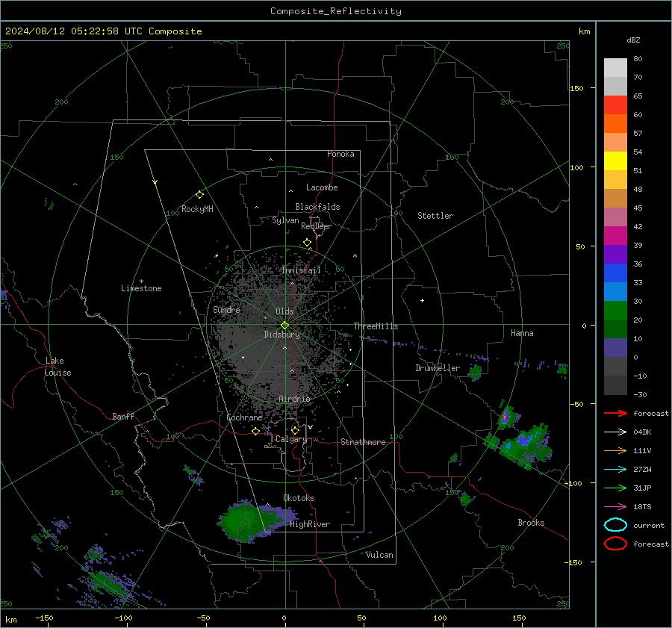Screen dimensions: 672x628
Task: Click the RedDeer city label
Action: (317, 226)
